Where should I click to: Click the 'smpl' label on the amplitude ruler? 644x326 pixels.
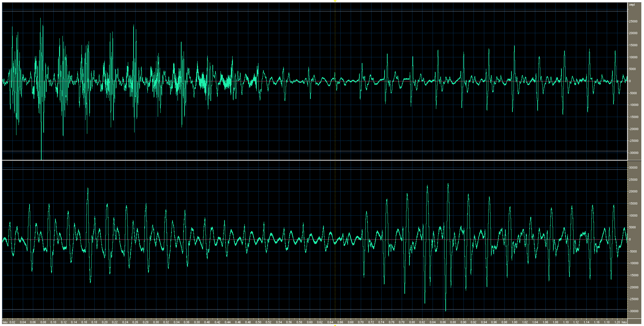[x=632, y=5]
